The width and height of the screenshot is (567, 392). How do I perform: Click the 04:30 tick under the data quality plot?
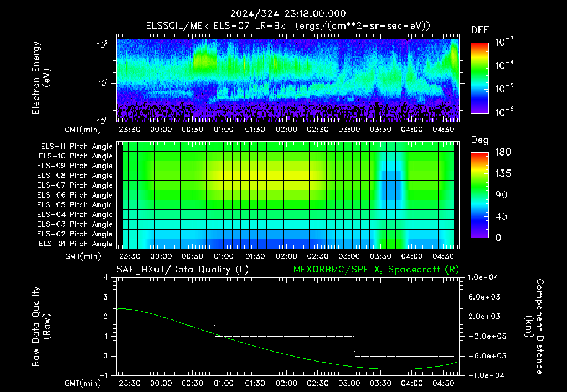coord(443,383)
